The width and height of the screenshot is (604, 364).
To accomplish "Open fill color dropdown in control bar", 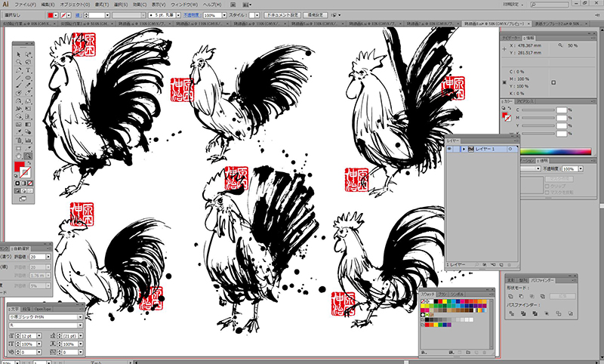I will 56,15.
